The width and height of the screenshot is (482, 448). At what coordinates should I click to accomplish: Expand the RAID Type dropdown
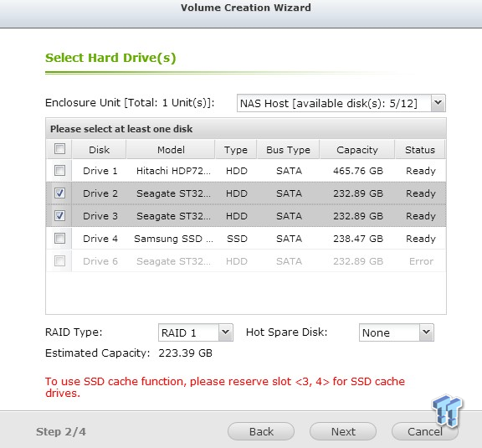pos(226,332)
